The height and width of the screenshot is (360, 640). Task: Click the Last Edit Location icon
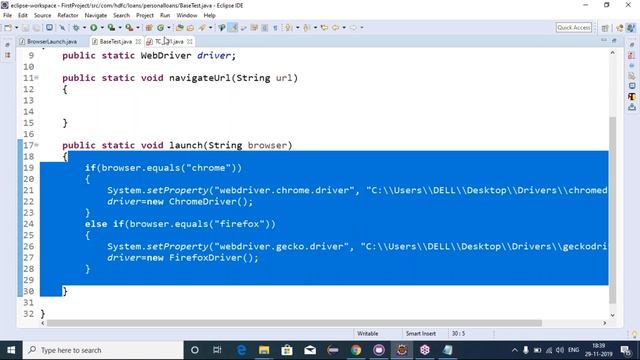tap(324, 28)
